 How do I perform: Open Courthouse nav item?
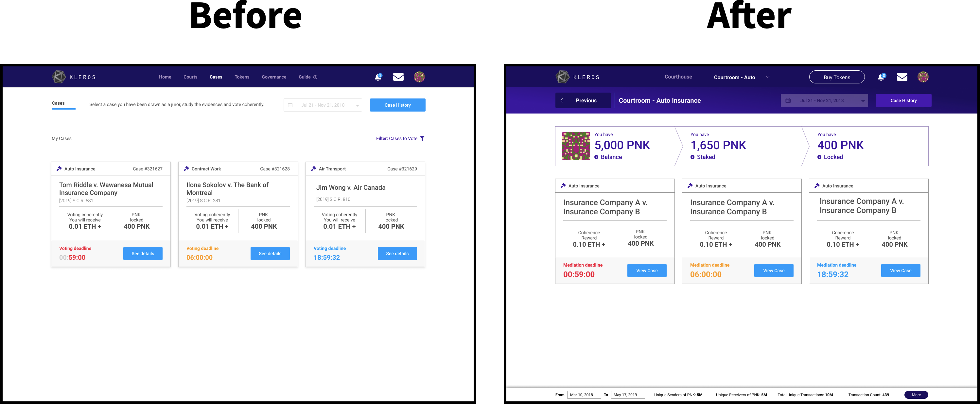[x=678, y=77]
